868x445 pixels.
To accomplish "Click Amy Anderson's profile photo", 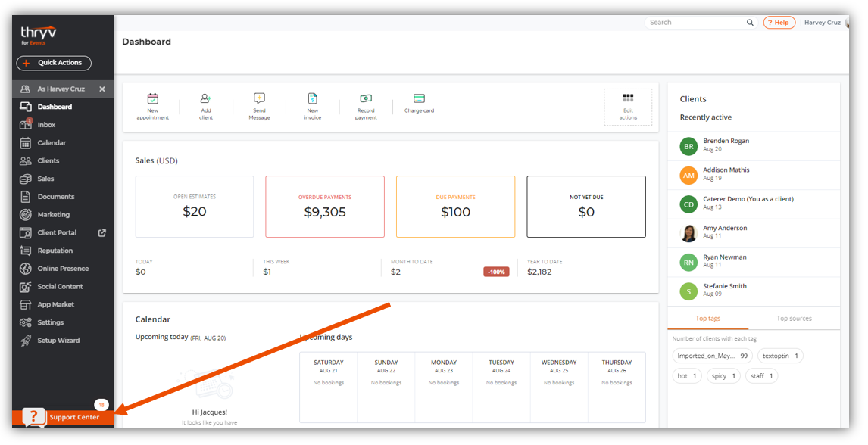I will 688,233.
